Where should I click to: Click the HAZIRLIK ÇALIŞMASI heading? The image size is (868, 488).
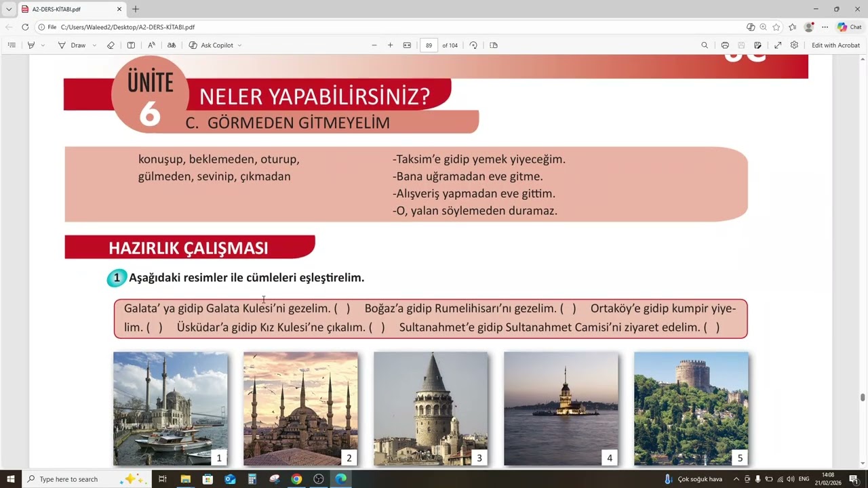pos(189,248)
